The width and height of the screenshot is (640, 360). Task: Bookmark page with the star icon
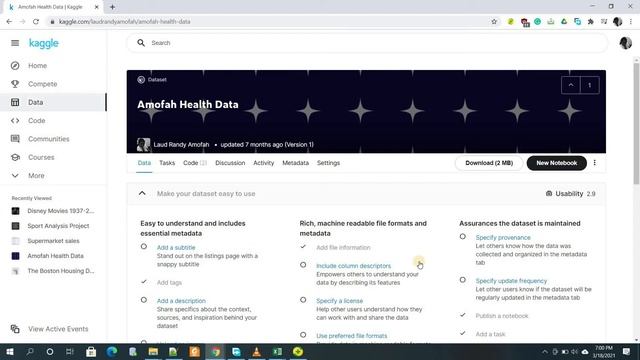[x=494, y=22]
